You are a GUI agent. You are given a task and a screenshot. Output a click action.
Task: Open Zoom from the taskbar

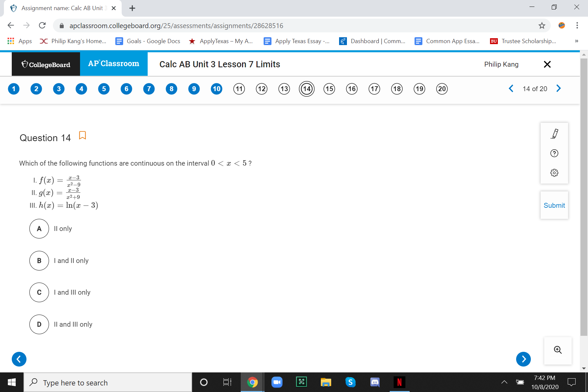277,382
